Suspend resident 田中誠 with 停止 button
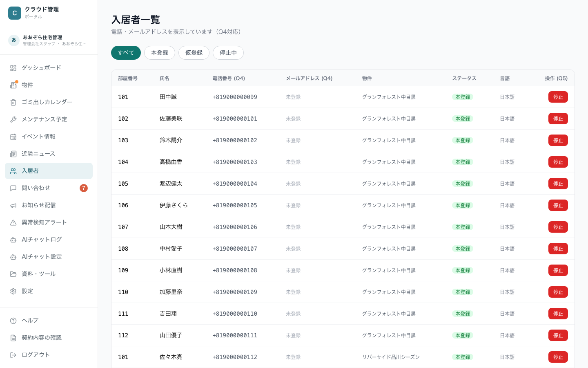The width and height of the screenshot is (588, 368). click(x=558, y=97)
